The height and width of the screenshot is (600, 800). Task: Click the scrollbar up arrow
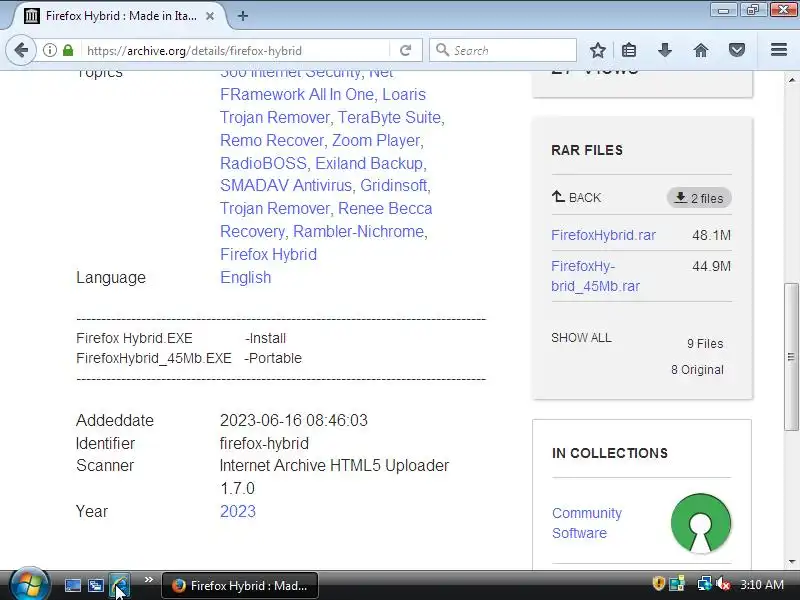[791, 80]
